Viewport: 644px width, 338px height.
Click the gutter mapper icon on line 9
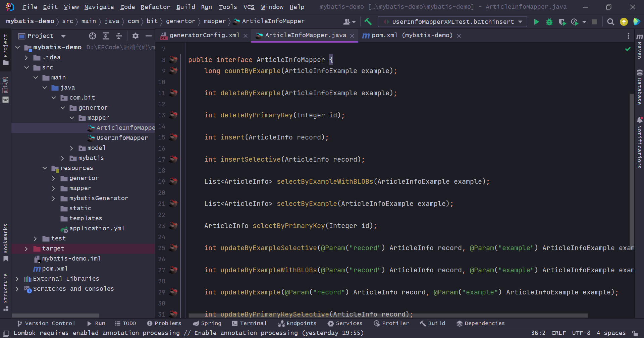pyautogui.click(x=173, y=71)
